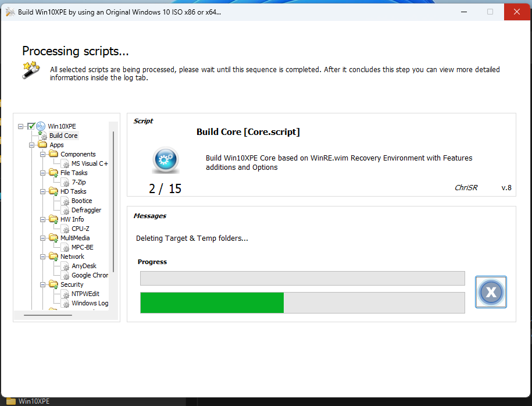The image size is (532, 406).
Task: Click the green overall progress bar
Action: point(302,302)
